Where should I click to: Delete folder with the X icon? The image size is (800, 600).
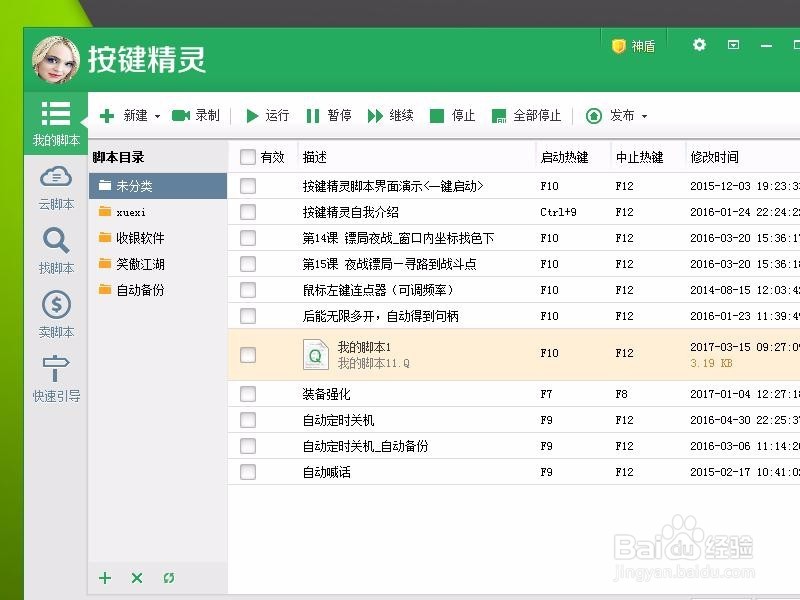point(137,578)
